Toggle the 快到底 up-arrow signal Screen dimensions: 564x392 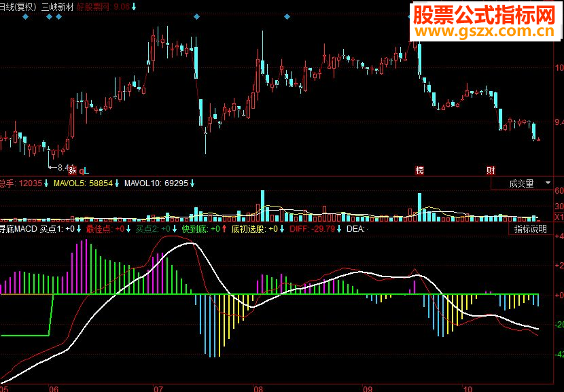tap(224, 229)
